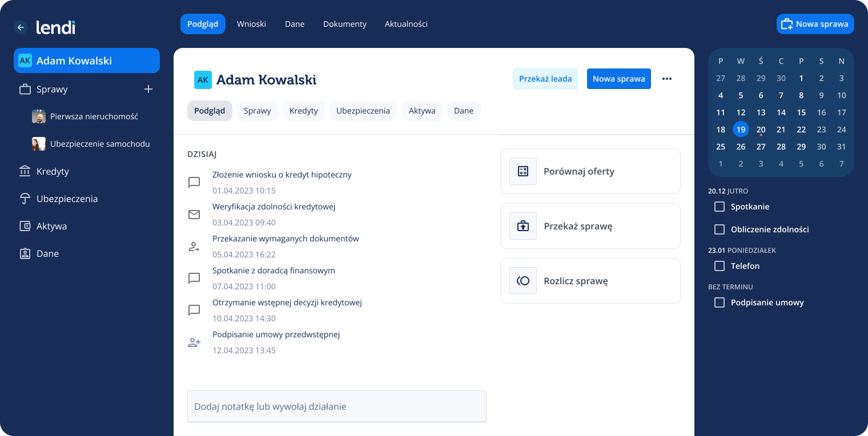Click the AK avatar badge in sidebar

[x=25, y=60]
